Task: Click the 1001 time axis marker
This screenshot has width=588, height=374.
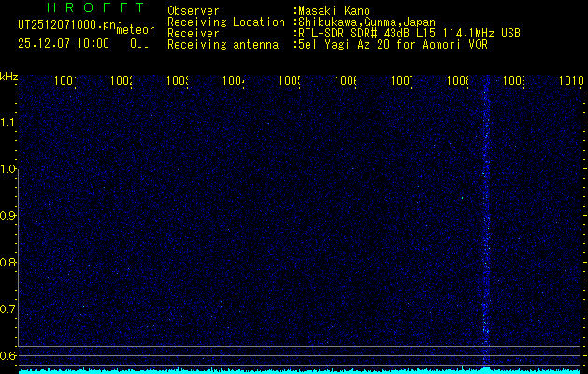Action: click(x=65, y=80)
